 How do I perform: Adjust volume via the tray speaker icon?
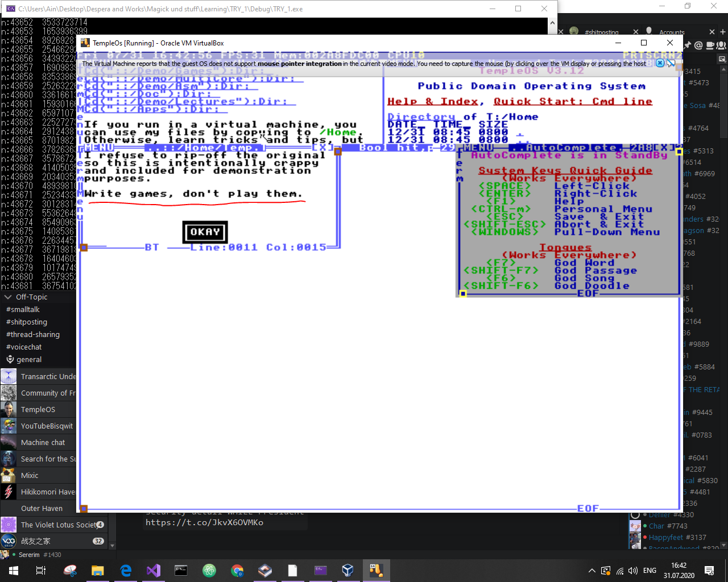tap(633, 571)
